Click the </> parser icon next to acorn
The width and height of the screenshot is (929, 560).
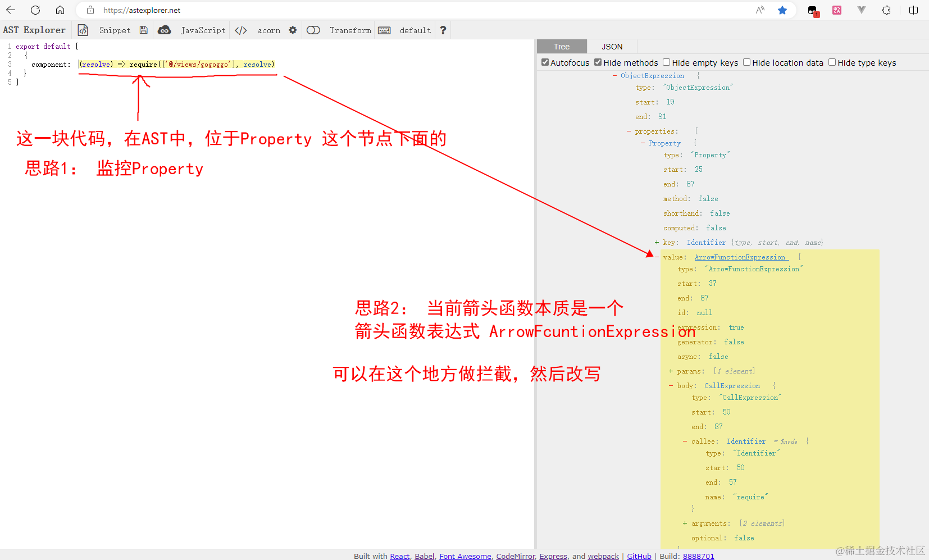point(241,30)
